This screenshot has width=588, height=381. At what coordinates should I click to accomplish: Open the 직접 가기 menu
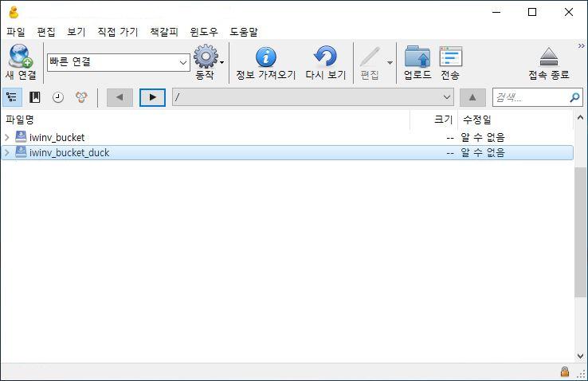click(118, 32)
